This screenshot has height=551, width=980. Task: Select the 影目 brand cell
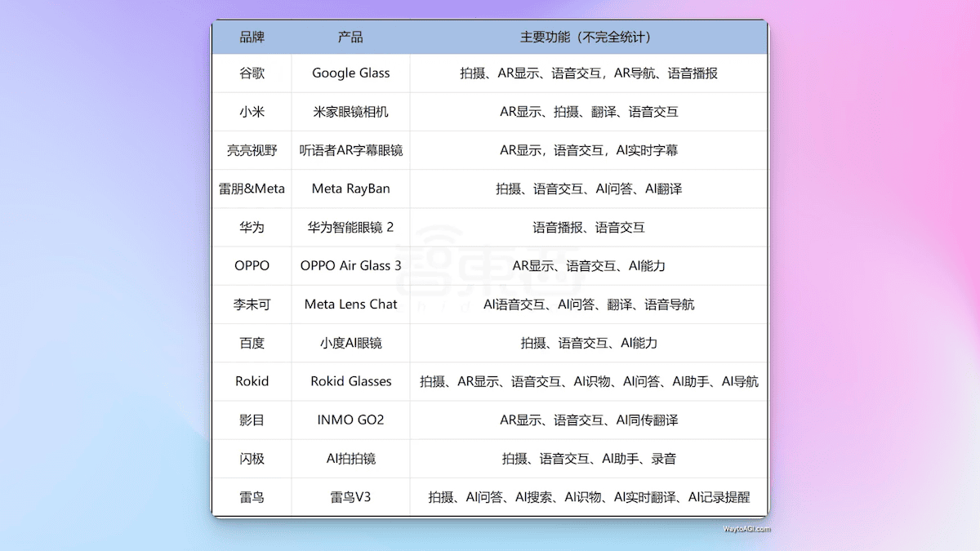point(252,420)
